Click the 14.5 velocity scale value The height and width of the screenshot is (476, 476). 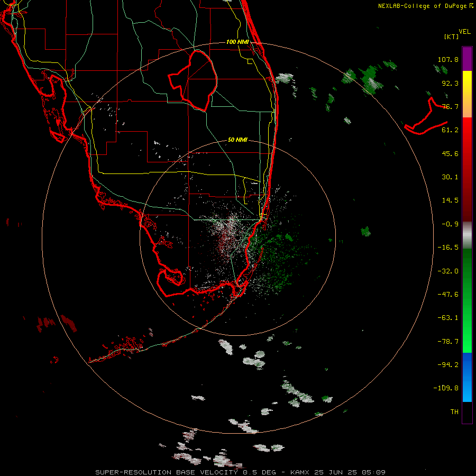click(x=450, y=200)
